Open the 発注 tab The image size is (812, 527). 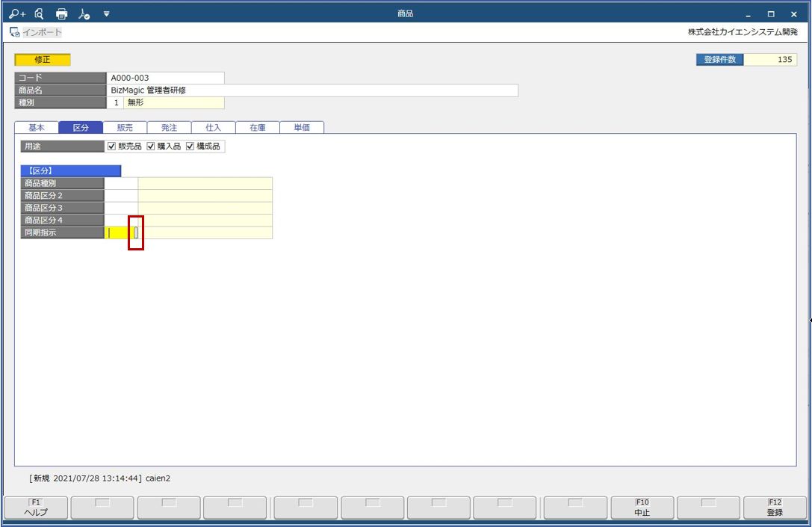pos(170,128)
